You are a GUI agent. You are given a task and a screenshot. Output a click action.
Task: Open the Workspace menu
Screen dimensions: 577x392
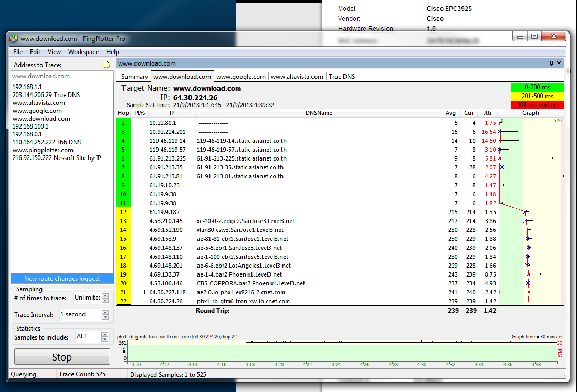point(83,52)
